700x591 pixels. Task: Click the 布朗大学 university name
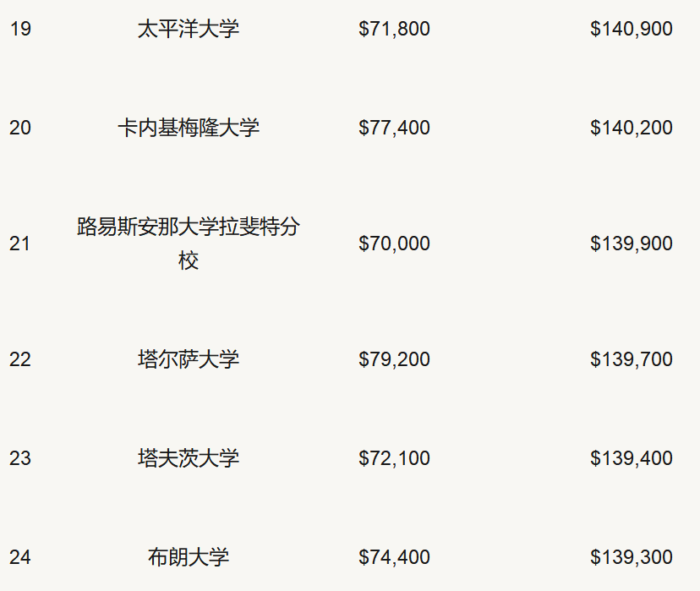point(189,558)
